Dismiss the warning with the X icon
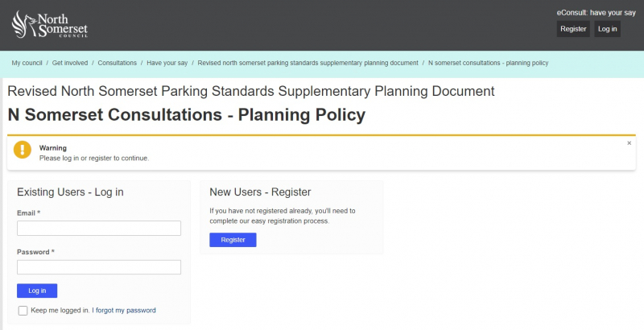The height and width of the screenshot is (330, 644). click(630, 143)
